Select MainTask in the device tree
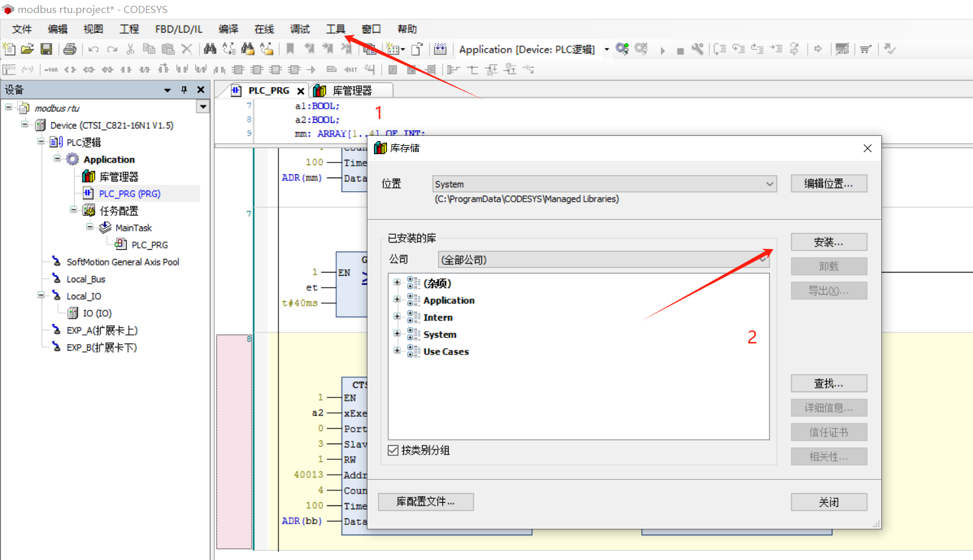 [x=133, y=228]
